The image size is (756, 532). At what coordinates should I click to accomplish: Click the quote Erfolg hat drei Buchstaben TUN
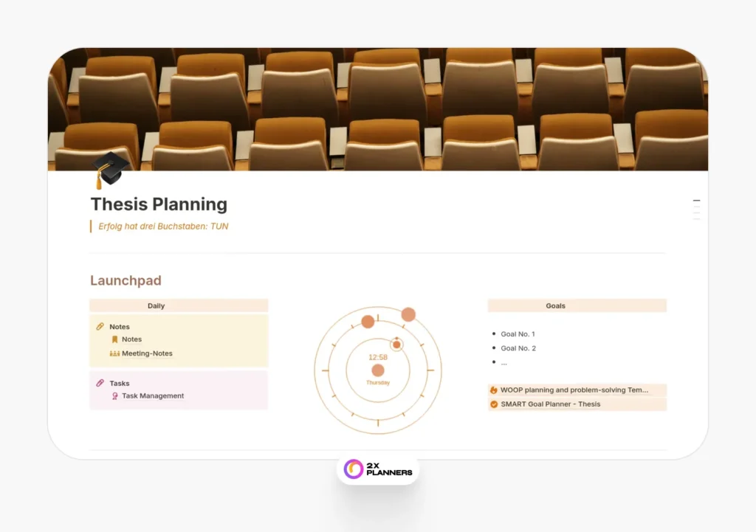coord(162,226)
